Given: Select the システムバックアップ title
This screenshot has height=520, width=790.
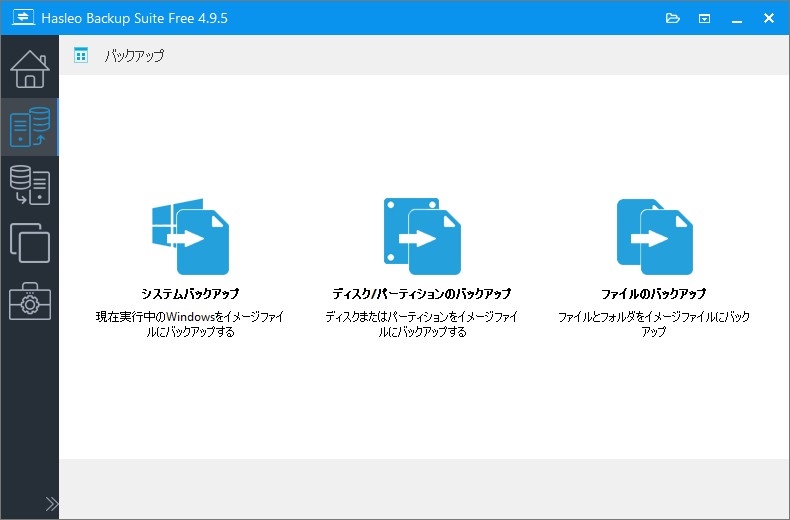Looking at the screenshot, I should point(190,293).
